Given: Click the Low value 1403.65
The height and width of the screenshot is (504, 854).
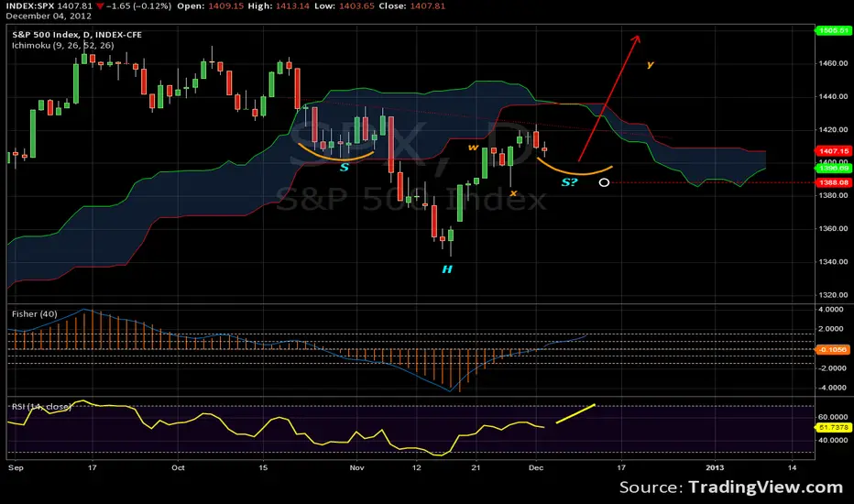Looking at the screenshot, I should pos(356,6).
